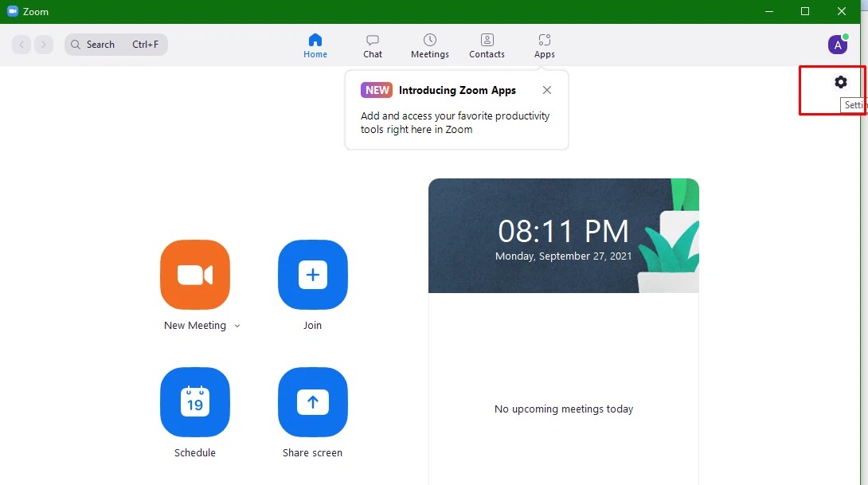868x485 pixels.
Task: Click the 'No upcoming meetings today' text
Action: (564, 409)
